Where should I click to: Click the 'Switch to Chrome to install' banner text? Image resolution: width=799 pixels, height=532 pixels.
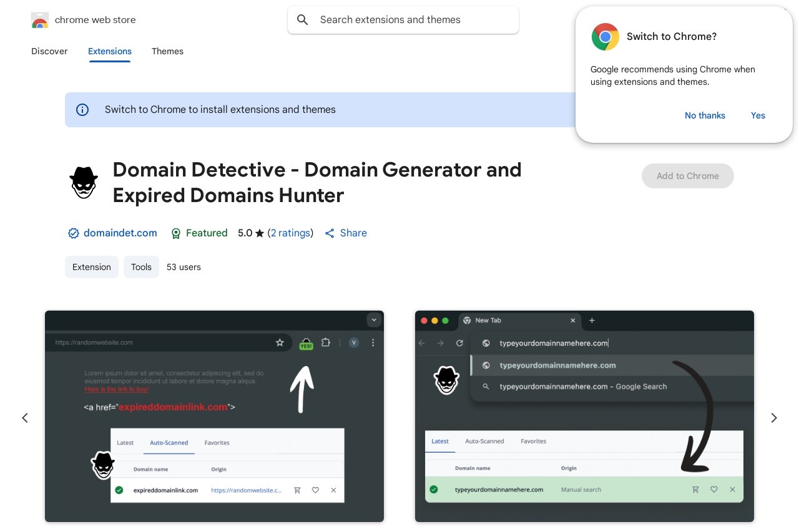[x=220, y=110]
